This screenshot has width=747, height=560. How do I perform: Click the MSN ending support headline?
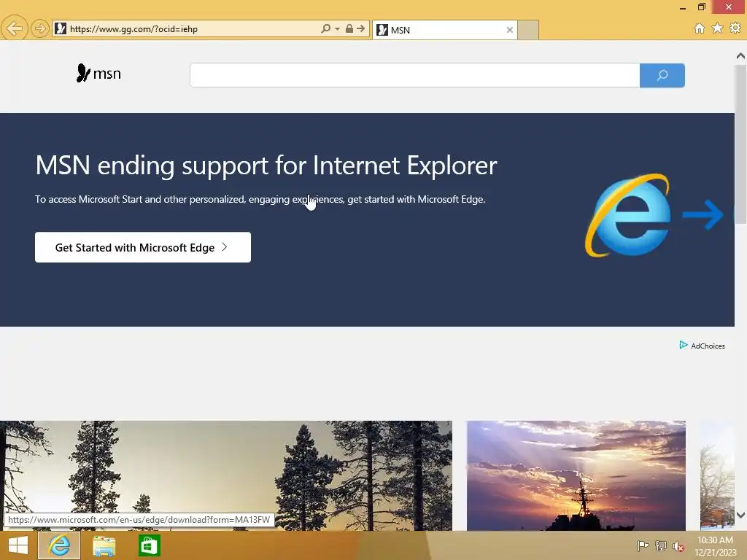click(266, 166)
